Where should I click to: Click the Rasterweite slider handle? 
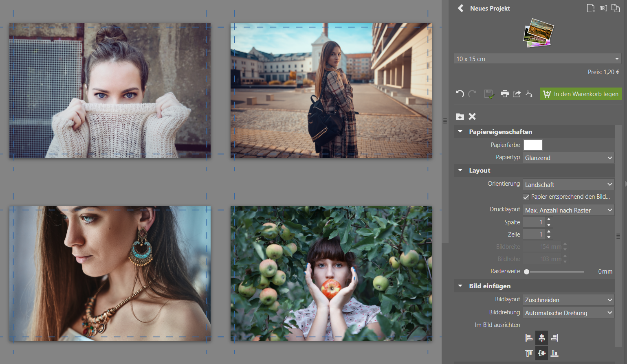526,271
